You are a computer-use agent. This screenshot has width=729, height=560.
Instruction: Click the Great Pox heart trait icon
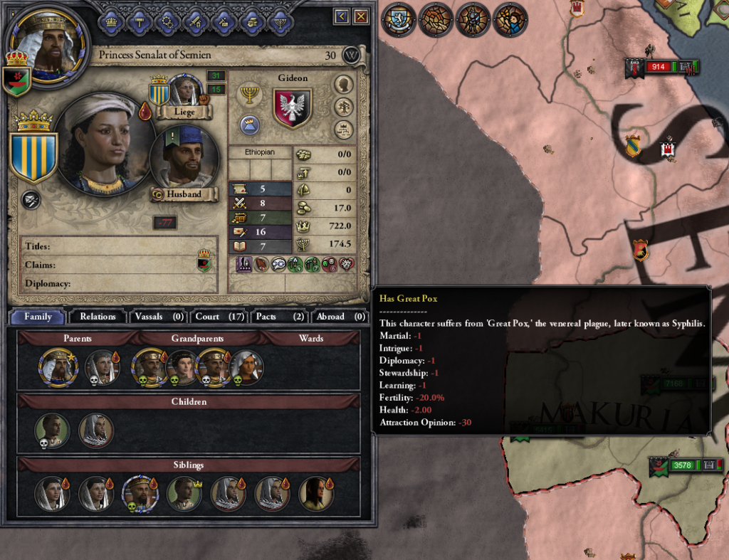coord(347,265)
